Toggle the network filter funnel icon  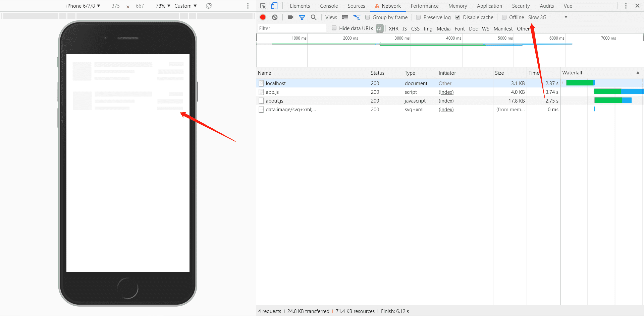pyautogui.click(x=302, y=17)
